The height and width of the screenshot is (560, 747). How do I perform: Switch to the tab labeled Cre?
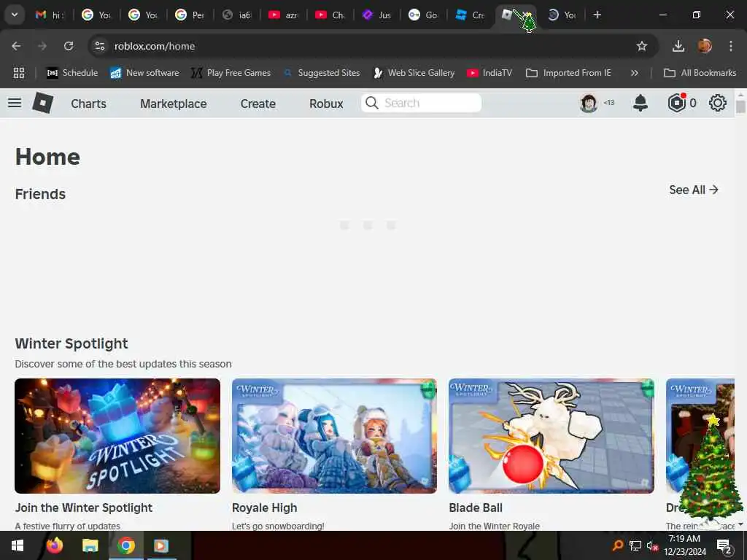[470, 15]
